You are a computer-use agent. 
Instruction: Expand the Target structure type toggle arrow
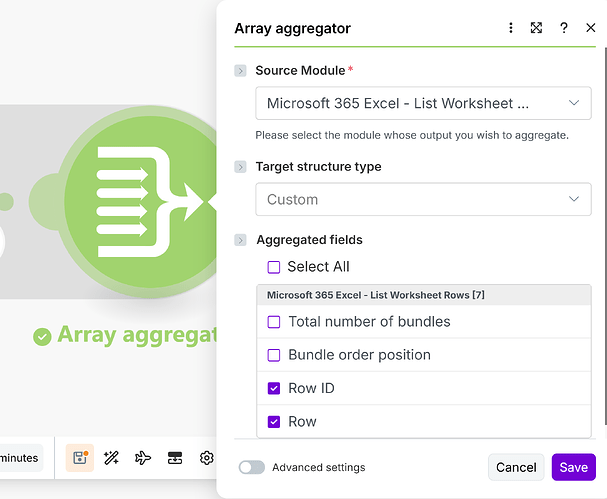coord(240,167)
